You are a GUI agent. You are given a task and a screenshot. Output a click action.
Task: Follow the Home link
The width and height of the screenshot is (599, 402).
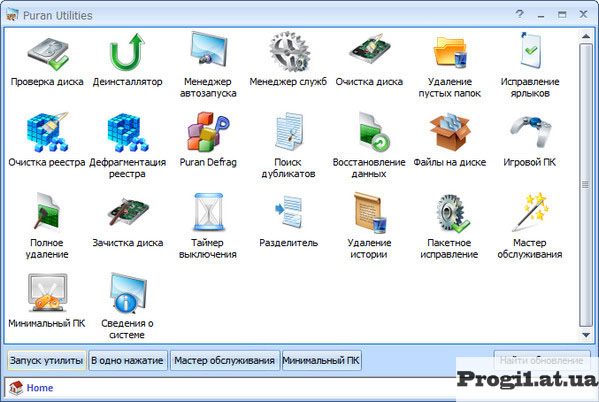click(40, 388)
